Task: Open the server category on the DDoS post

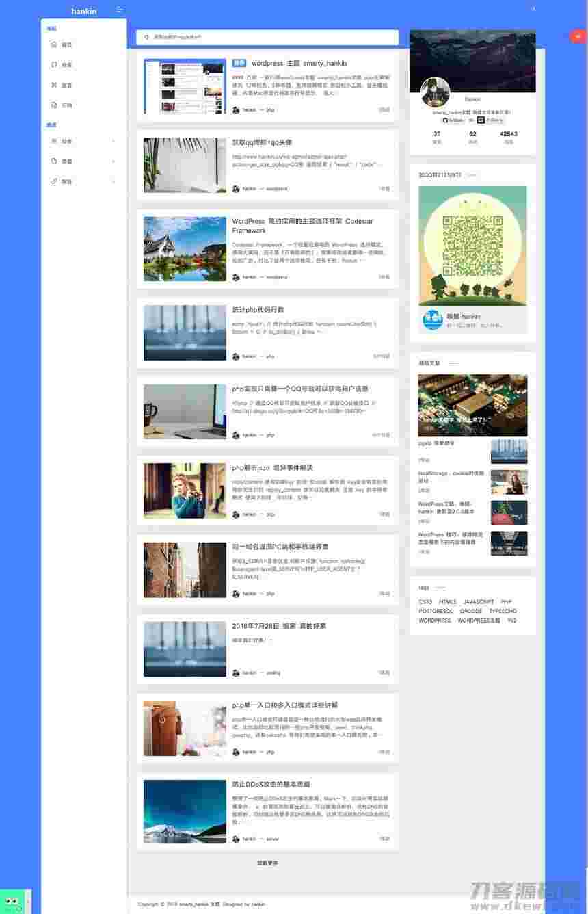Action: pos(272,839)
